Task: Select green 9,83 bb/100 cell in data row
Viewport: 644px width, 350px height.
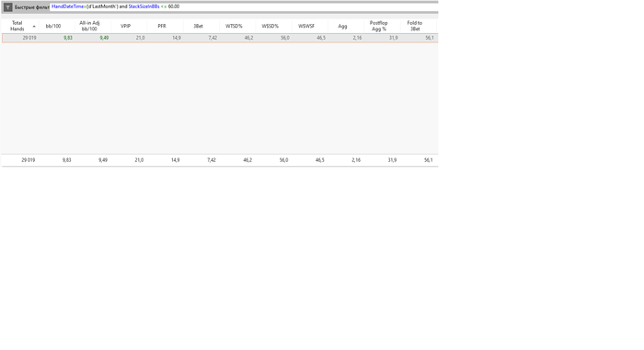Action: (68, 38)
